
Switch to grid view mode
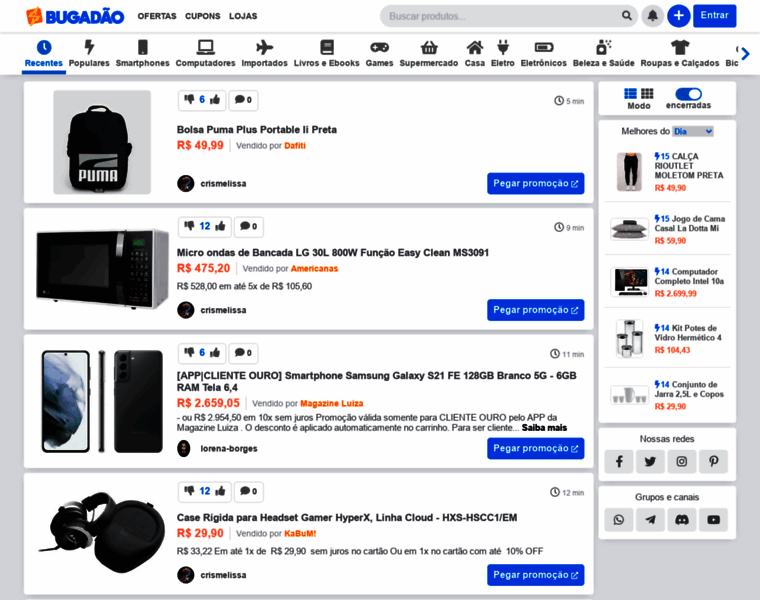pos(647,94)
